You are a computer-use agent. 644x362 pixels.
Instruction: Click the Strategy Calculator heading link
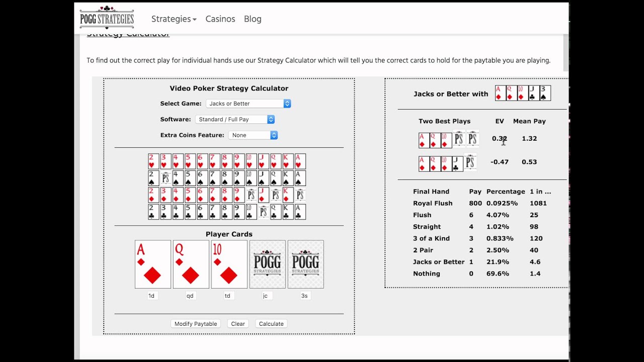pyautogui.click(x=128, y=34)
